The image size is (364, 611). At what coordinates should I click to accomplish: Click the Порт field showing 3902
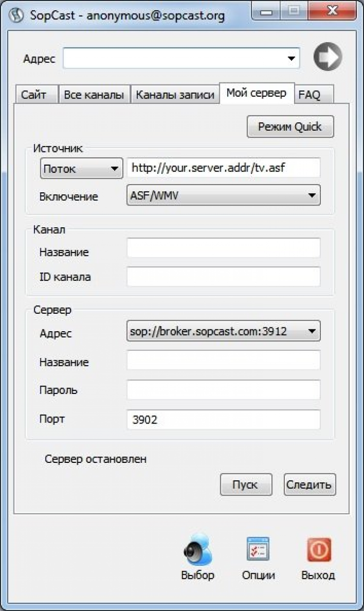tap(223, 420)
